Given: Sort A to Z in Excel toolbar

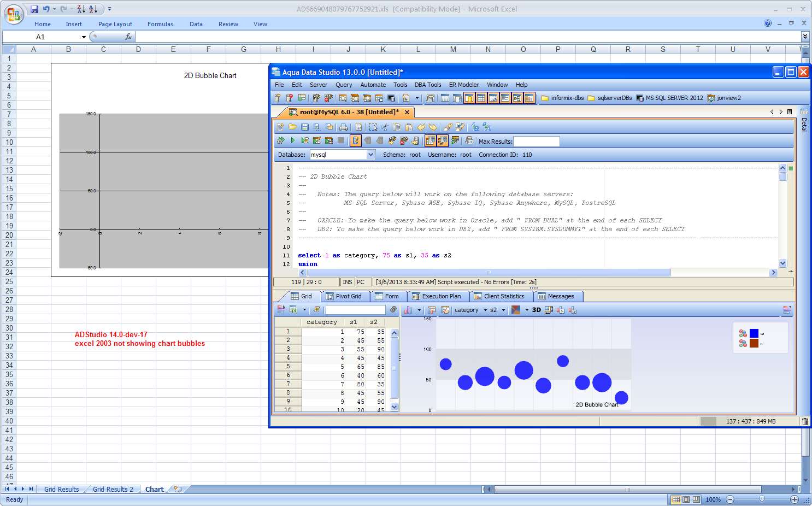Looking at the screenshot, I should pos(93,9).
